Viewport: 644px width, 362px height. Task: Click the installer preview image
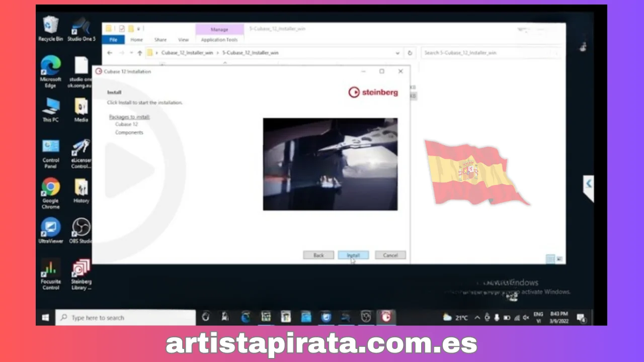pos(330,164)
